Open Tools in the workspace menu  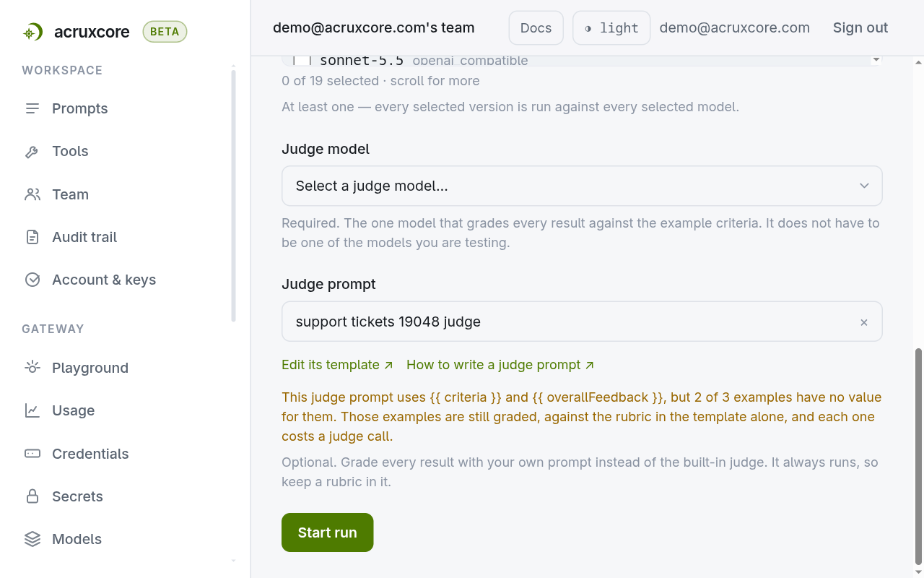pyautogui.click(x=70, y=151)
